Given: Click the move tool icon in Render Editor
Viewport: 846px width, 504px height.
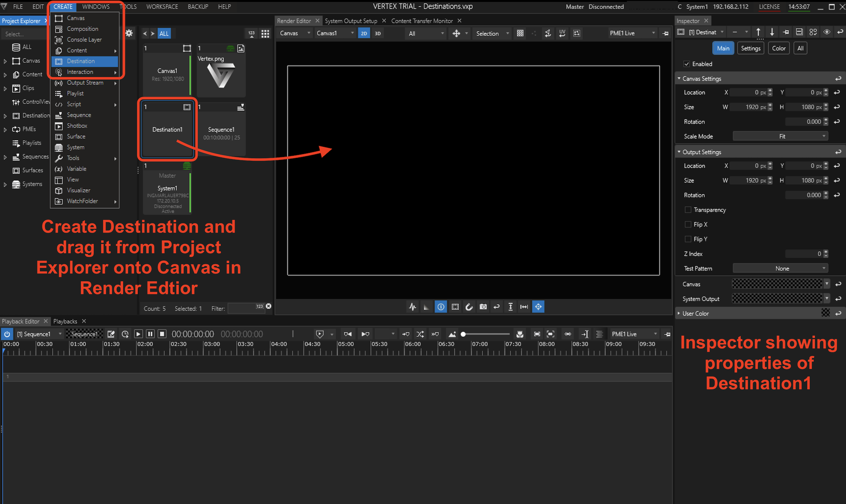Looking at the screenshot, I should tap(456, 33).
